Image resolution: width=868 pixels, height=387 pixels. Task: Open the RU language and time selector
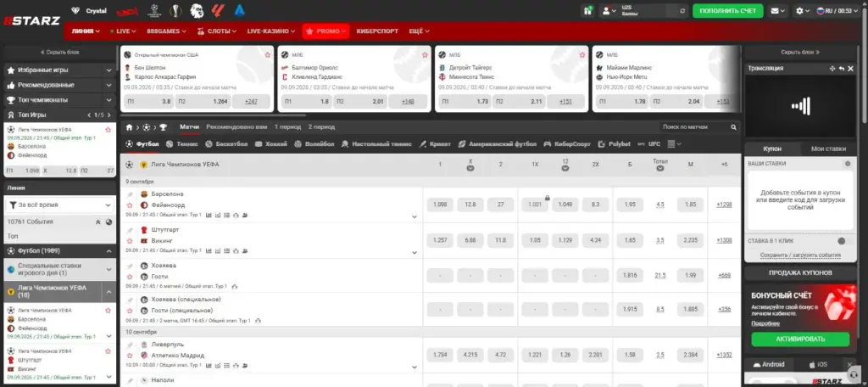tap(838, 10)
